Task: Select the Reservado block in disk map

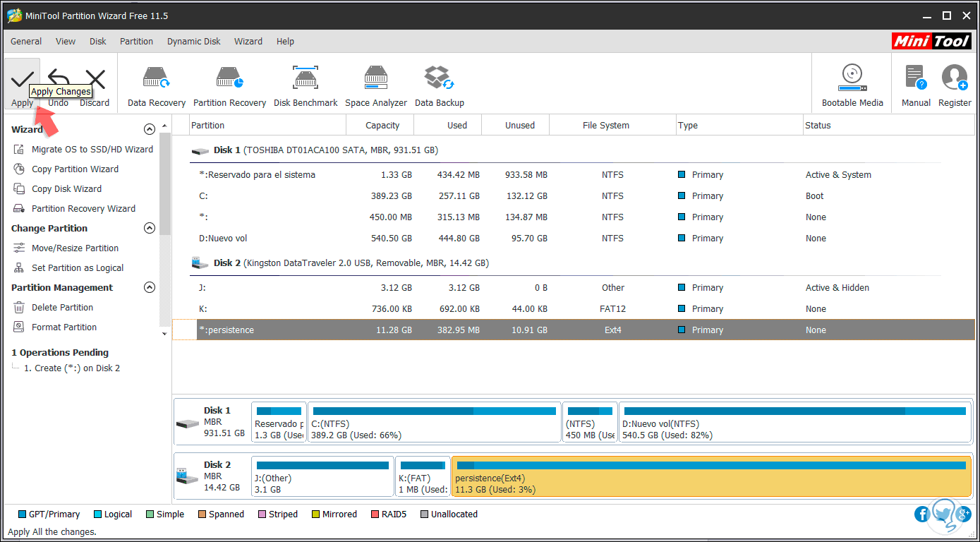Action: point(279,423)
